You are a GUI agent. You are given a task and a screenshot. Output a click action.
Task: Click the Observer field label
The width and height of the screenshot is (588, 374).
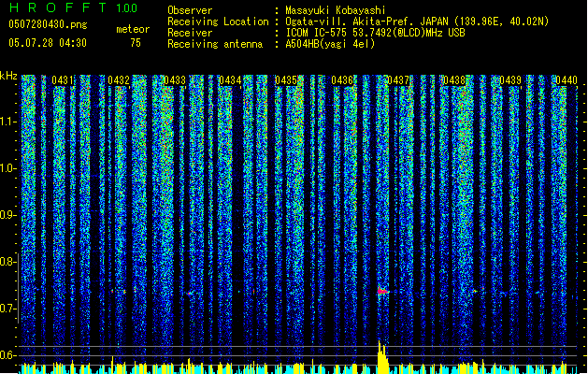click(190, 10)
